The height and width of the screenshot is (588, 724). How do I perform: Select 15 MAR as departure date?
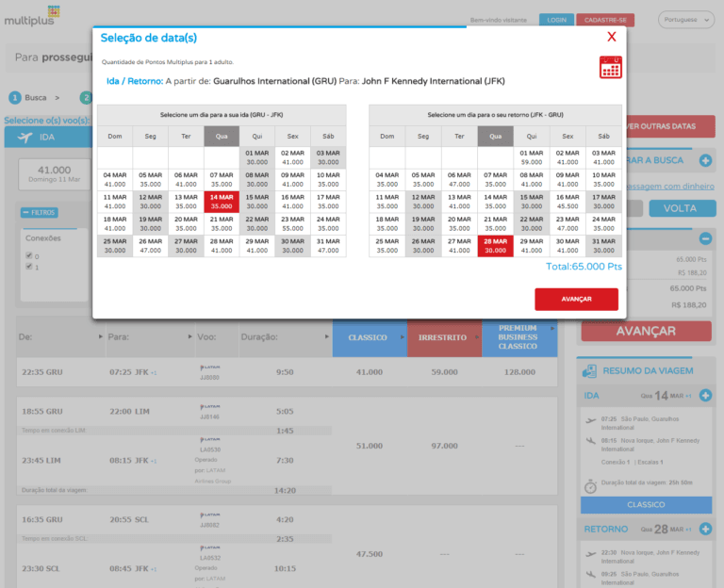coord(256,201)
